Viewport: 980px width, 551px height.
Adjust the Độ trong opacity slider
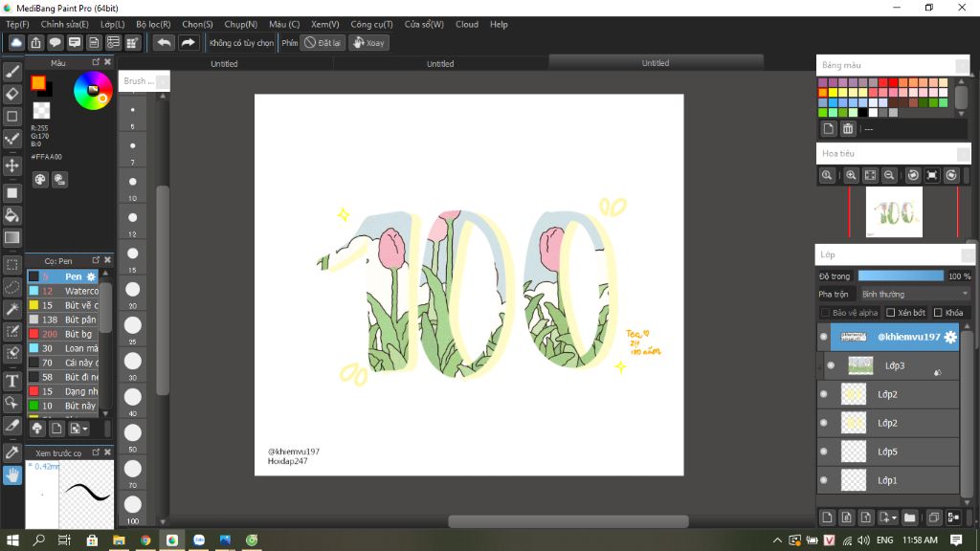click(901, 275)
